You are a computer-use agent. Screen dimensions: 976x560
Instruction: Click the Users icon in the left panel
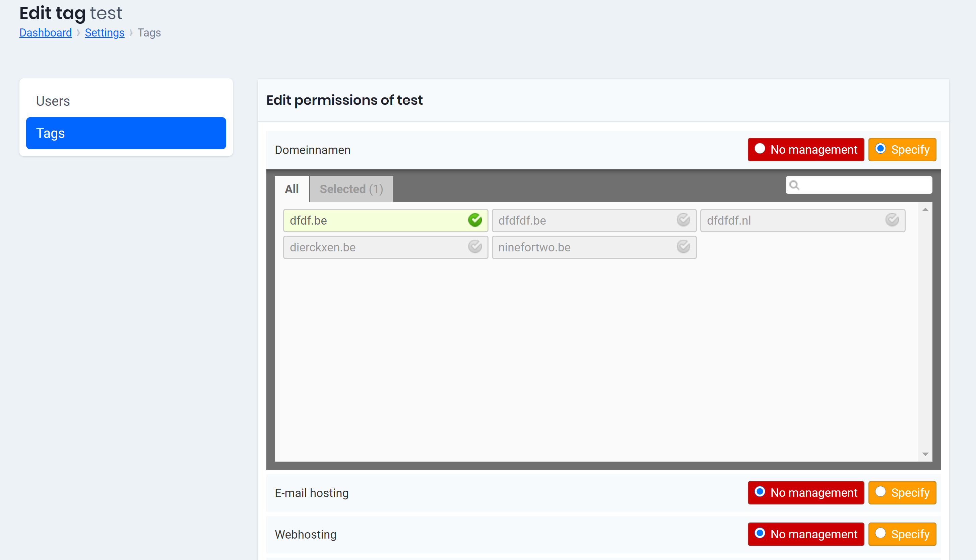click(x=53, y=100)
